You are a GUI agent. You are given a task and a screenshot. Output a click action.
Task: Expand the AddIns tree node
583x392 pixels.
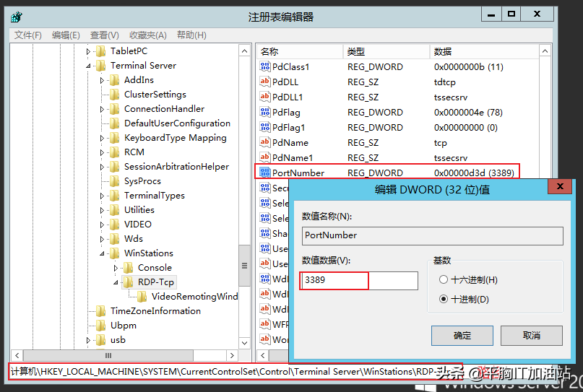(x=102, y=80)
